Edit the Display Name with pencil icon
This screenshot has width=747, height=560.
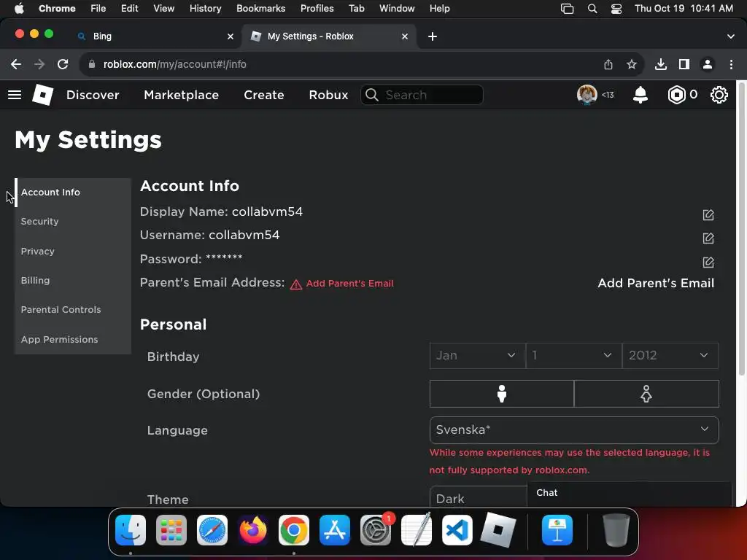pos(708,215)
